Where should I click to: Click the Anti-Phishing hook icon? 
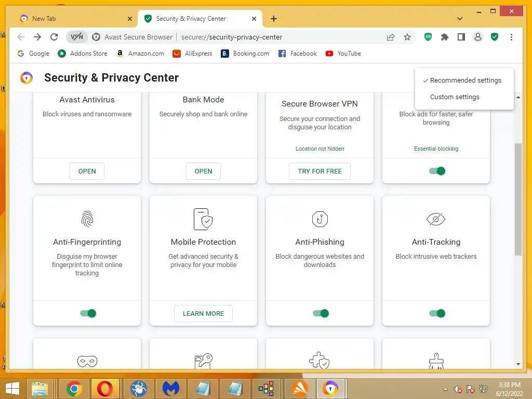320,219
